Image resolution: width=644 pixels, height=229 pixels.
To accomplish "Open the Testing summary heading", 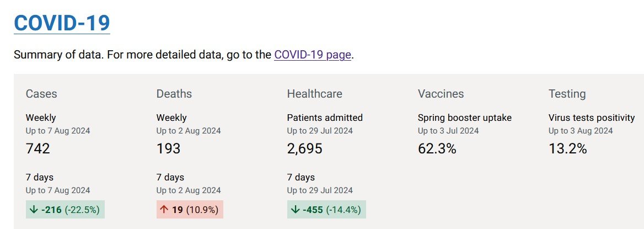I will pyautogui.click(x=567, y=94).
